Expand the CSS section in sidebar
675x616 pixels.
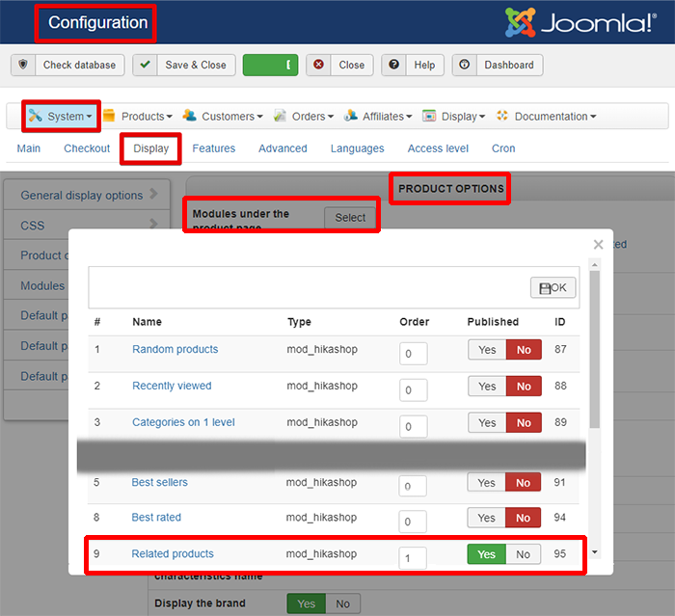pyautogui.click(x=87, y=225)
